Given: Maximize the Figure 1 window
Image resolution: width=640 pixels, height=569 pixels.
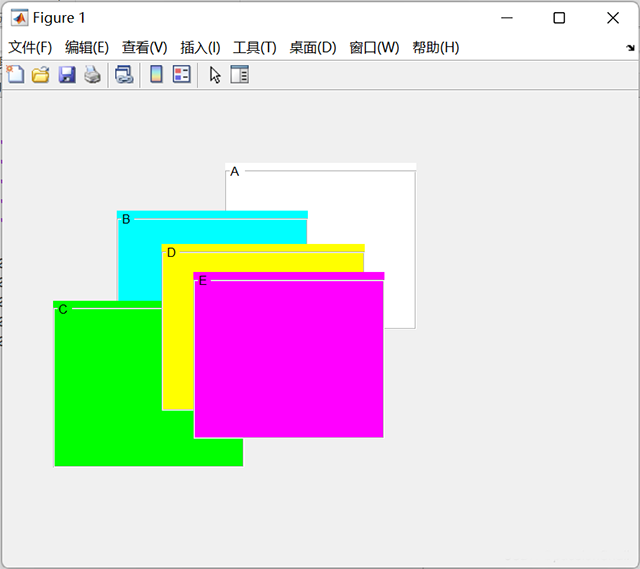Looking at the screenshot, I should tap(559, 18).
